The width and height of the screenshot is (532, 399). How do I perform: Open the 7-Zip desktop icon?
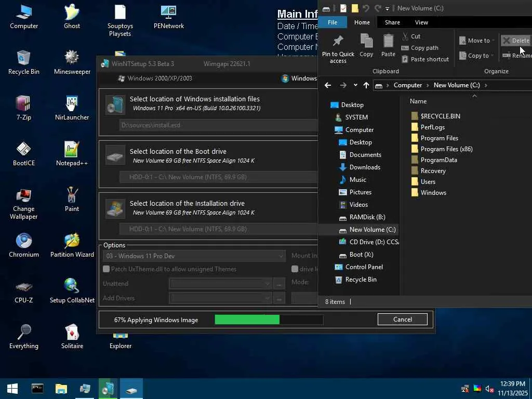click(24, 109)
